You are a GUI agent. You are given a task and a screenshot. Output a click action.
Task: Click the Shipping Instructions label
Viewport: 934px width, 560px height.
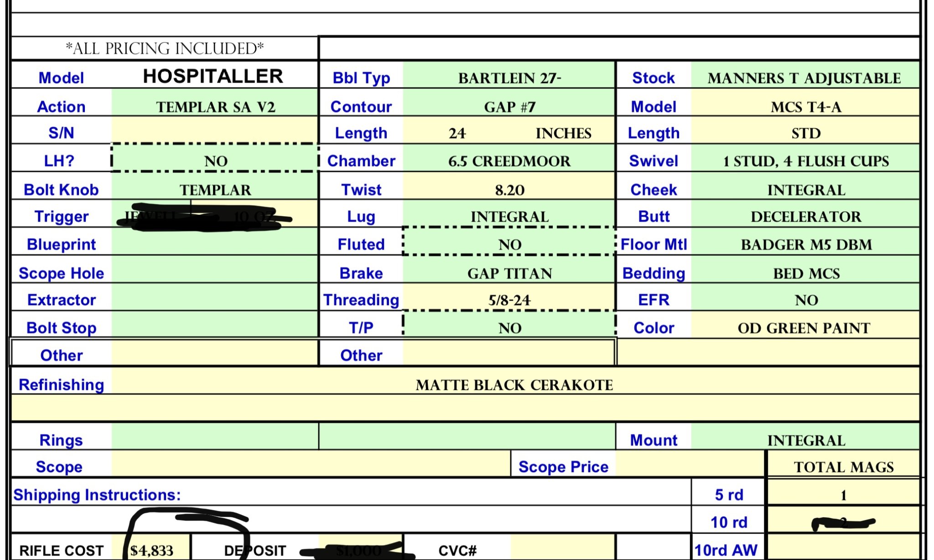pos(97,495)
